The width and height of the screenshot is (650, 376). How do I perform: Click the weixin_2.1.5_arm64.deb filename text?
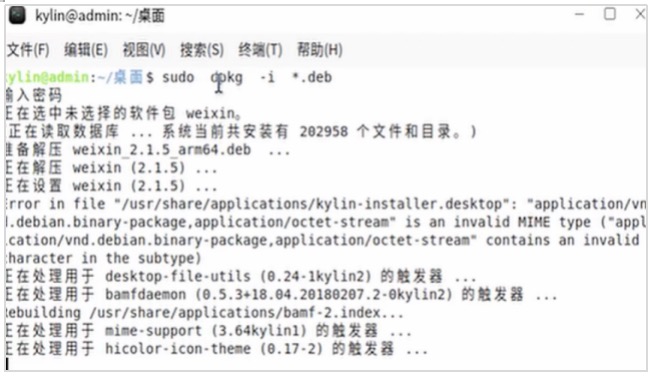[162, 150]
